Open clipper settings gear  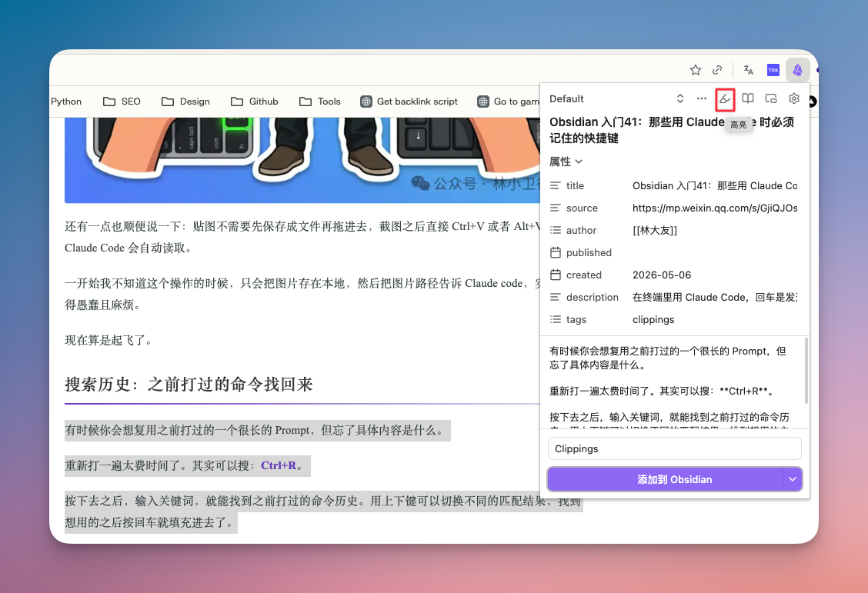794,98
